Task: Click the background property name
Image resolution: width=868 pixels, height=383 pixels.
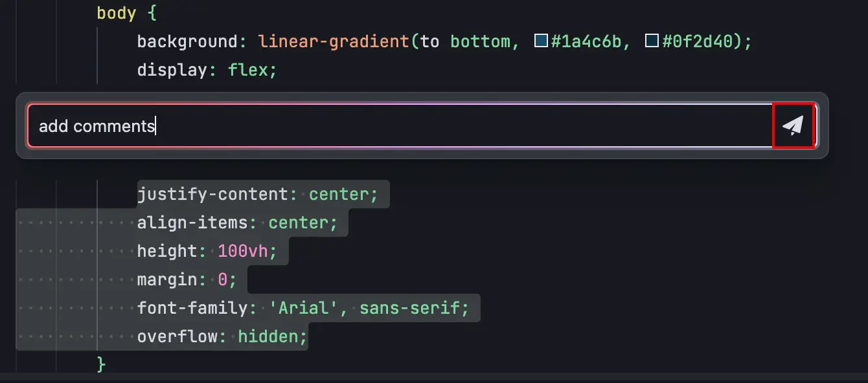Action: coord(188,41)
